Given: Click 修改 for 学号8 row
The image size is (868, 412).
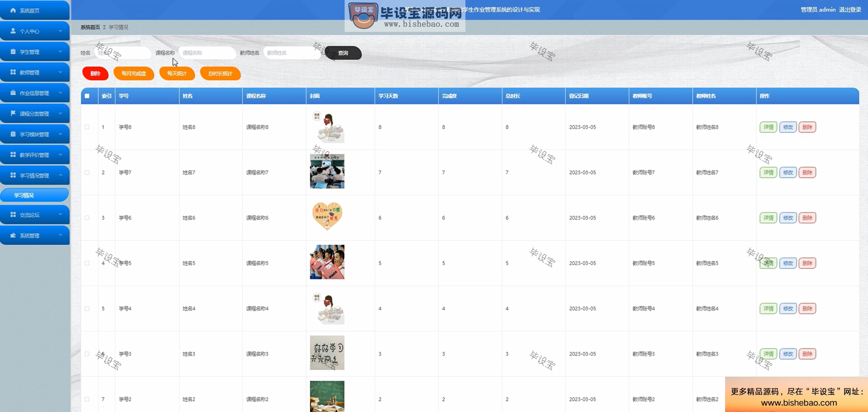Looking at the screenshot, I should pyautogui.click(x=788, y=127).
